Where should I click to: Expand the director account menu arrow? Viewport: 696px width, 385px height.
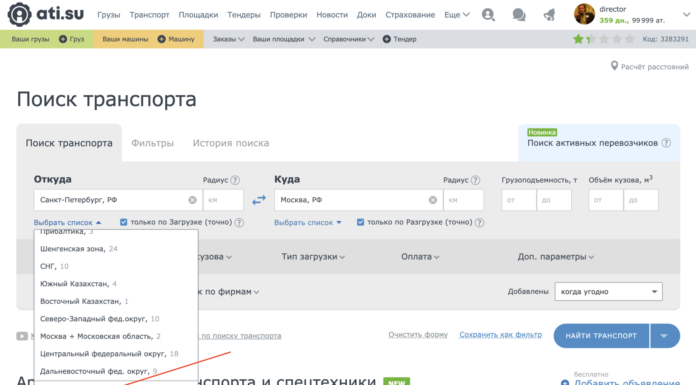686,15
